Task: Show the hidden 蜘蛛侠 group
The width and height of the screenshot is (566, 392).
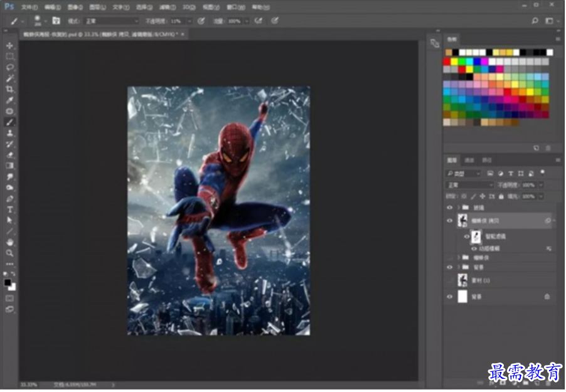Action: [x=449, y=257]
